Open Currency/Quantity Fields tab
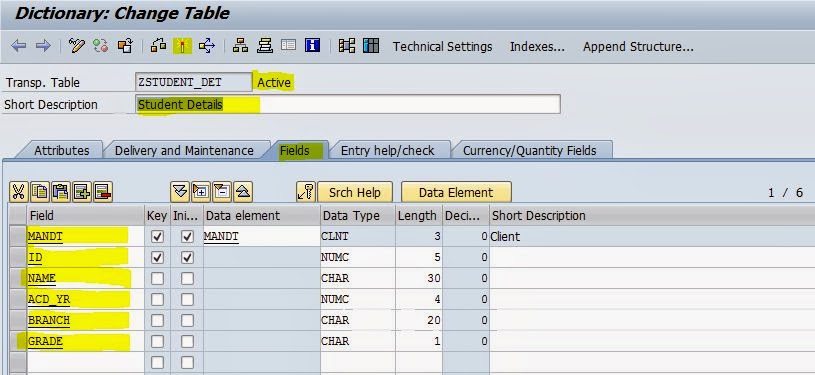 click(530, 150)
